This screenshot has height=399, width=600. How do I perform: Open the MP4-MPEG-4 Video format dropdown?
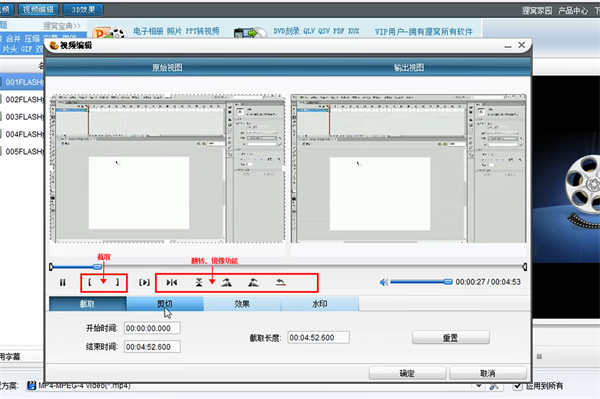pos(479,386)
